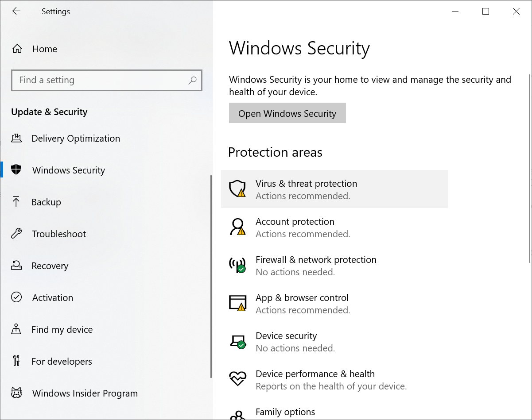Click the Device security laptop icon
Screen dimensions: 532x420
(237, 341)
